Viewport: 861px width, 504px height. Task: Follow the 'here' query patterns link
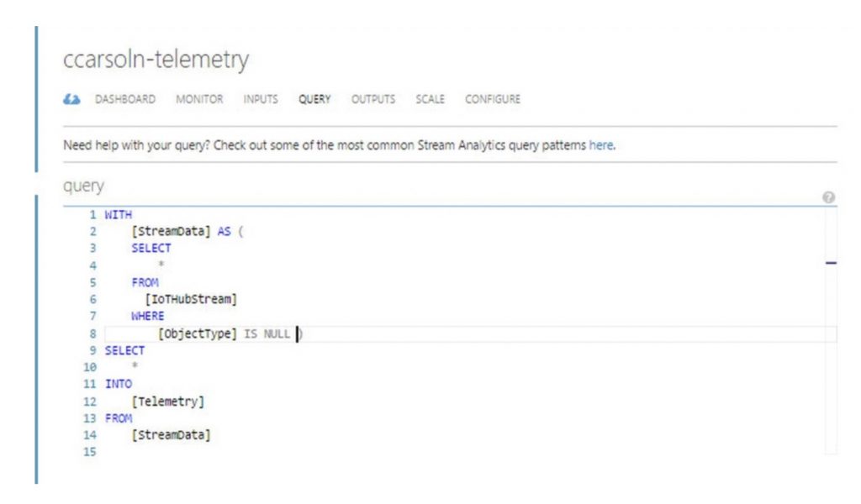point(600,145)
